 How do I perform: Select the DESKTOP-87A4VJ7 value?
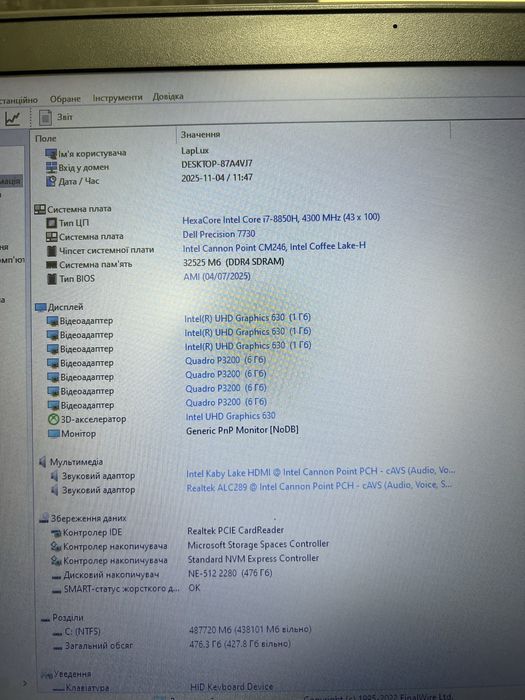(x=217, y=164)
